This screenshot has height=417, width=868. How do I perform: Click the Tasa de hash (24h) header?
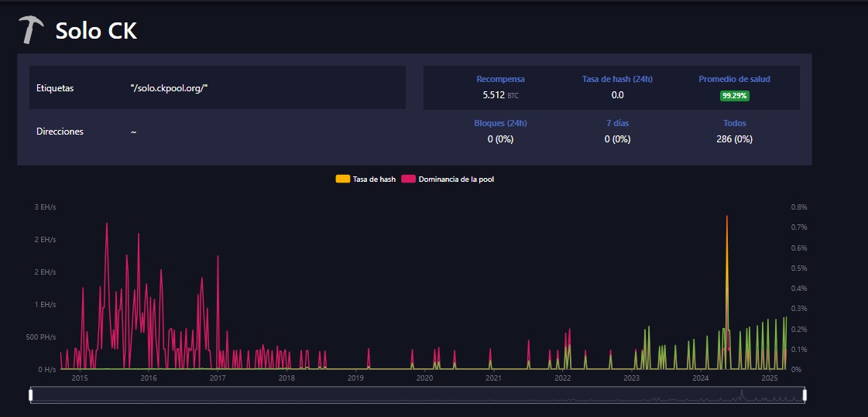tap(617, 79)
